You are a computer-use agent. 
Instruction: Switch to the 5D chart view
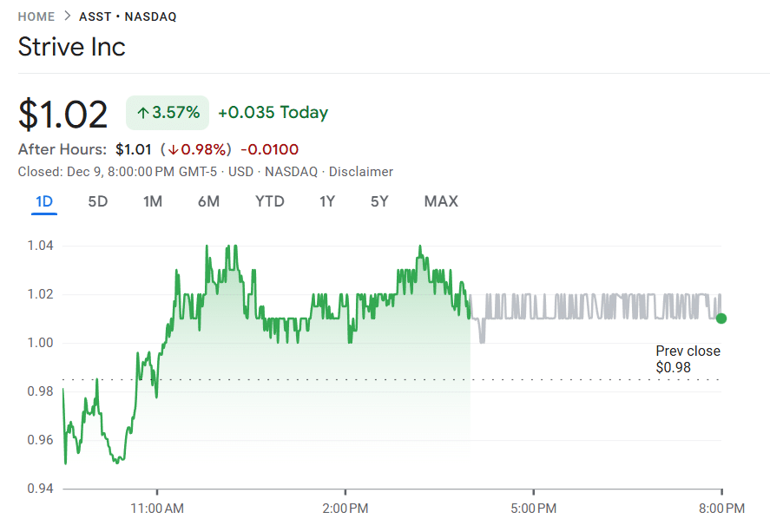tap(95, 201)
